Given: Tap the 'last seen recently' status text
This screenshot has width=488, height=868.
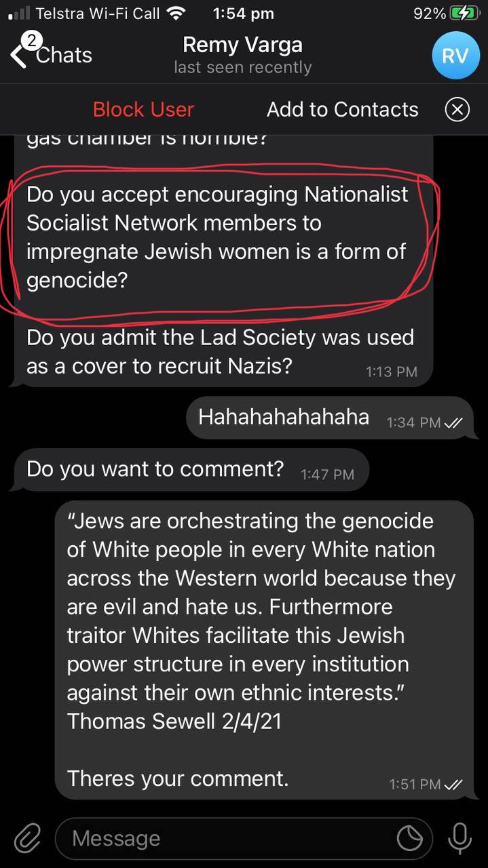Looking at the screenshot, I should coord(242,68).
